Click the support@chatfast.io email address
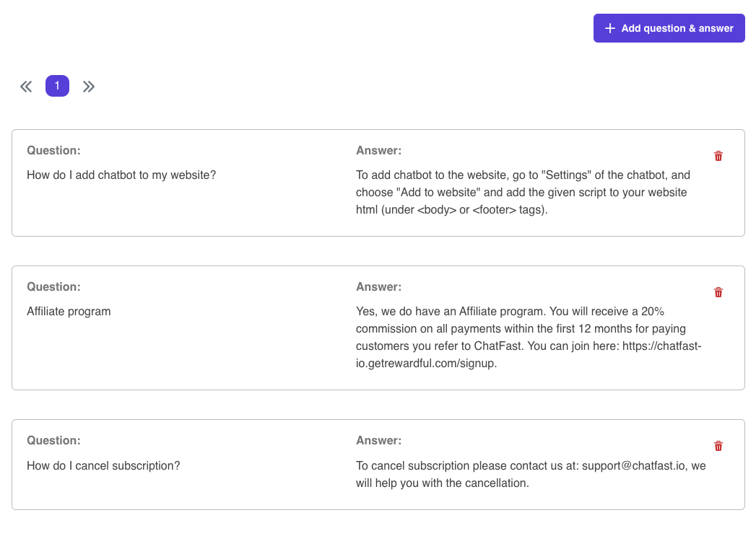 635,466
